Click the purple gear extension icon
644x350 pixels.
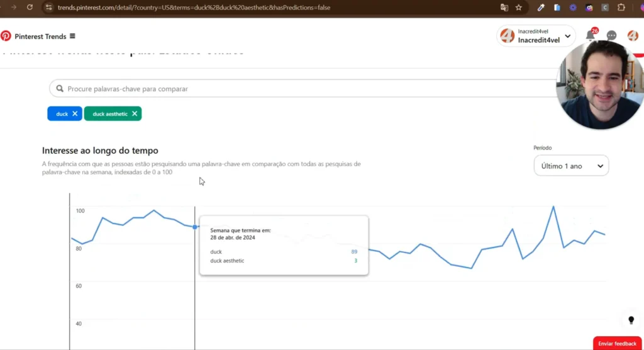(572, 8)
